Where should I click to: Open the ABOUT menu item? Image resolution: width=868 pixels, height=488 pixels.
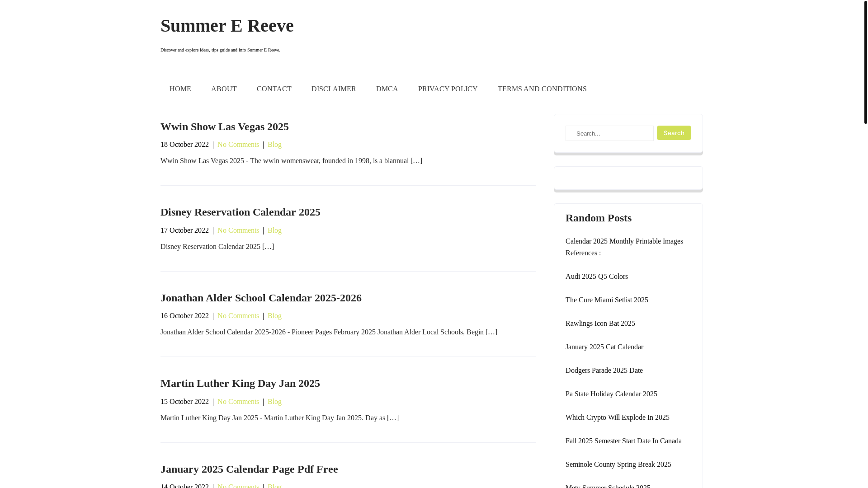tap(224, 89)
